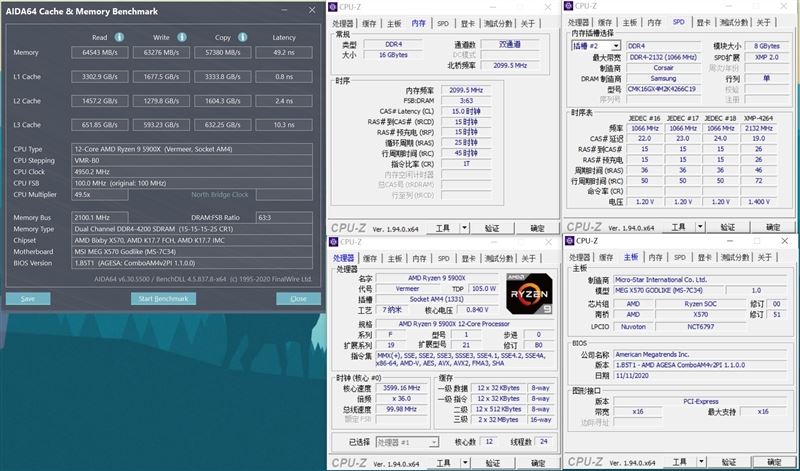Click the LPCIO chip NCT6797 field
Viewport: 800px width, 471px height.
tap(700, 327)
